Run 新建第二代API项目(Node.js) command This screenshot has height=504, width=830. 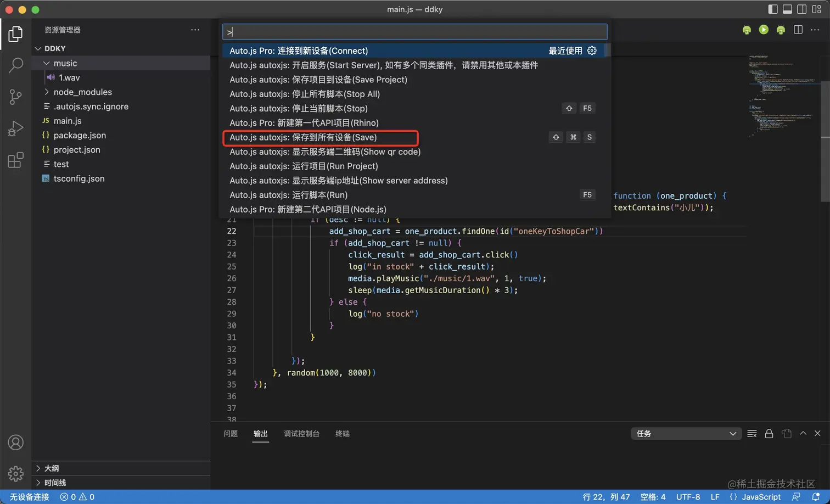414,209
